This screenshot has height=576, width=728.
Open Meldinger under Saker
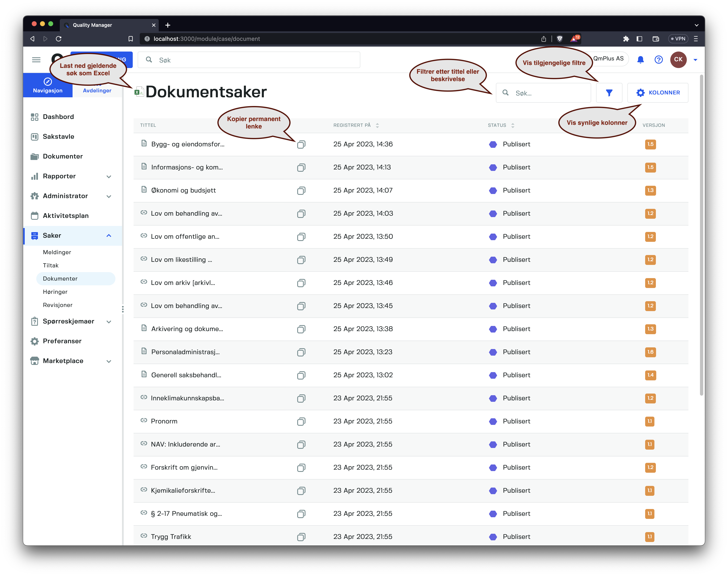click(x=57, y=252)
